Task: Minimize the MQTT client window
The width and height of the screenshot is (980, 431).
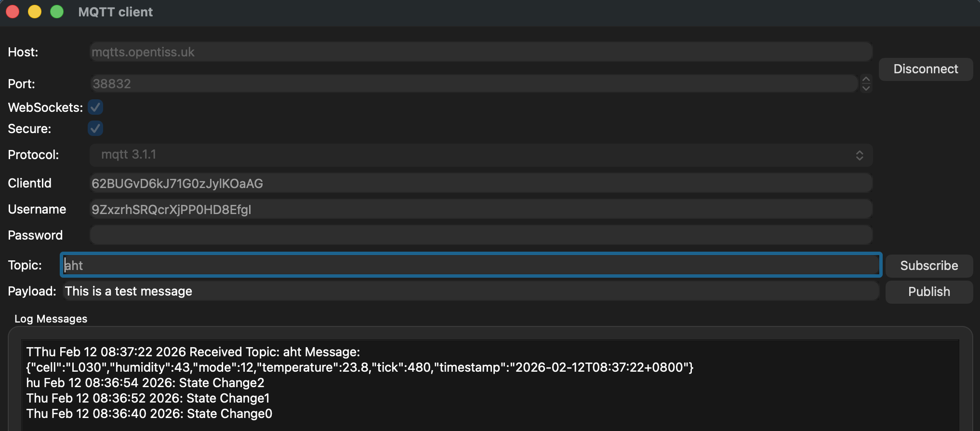Action: pos(35,12)
